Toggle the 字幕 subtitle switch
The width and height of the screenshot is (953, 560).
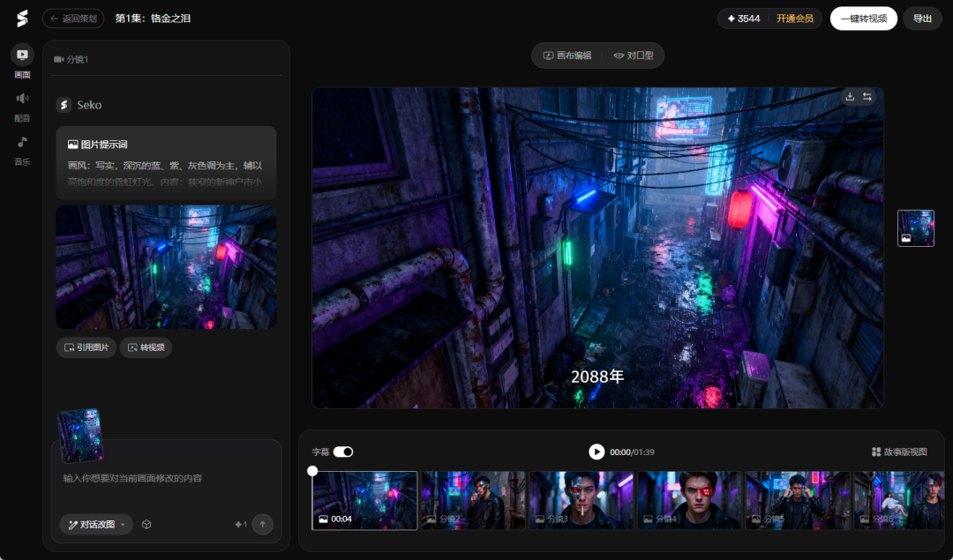(342, 452)
